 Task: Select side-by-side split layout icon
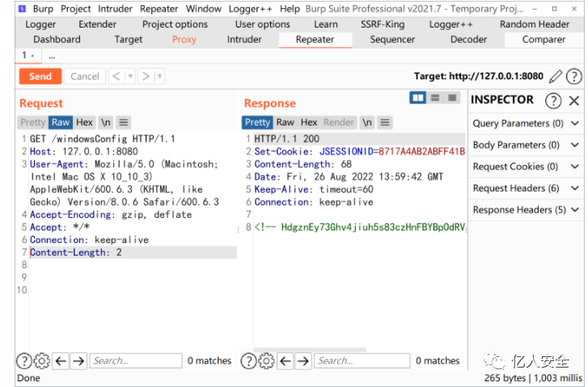tap(418, 98)
